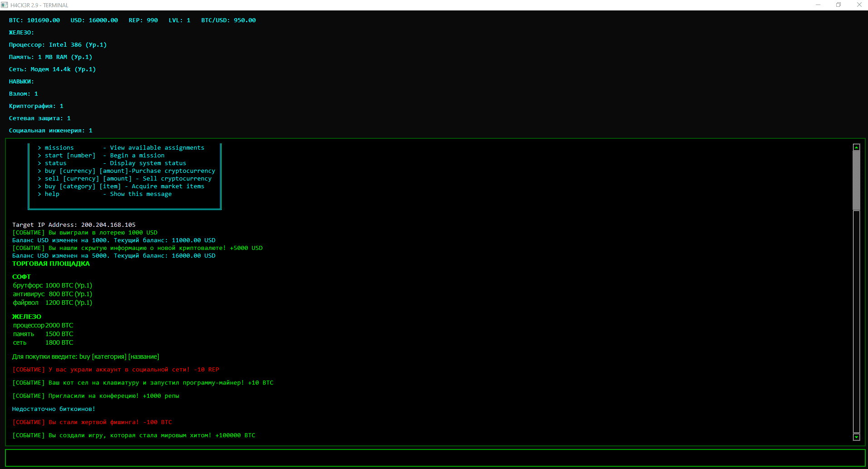This screenshot has height=469, width=868.
Task: Click the BTC: 101690.00 balance value
Action: click(34, 20)
